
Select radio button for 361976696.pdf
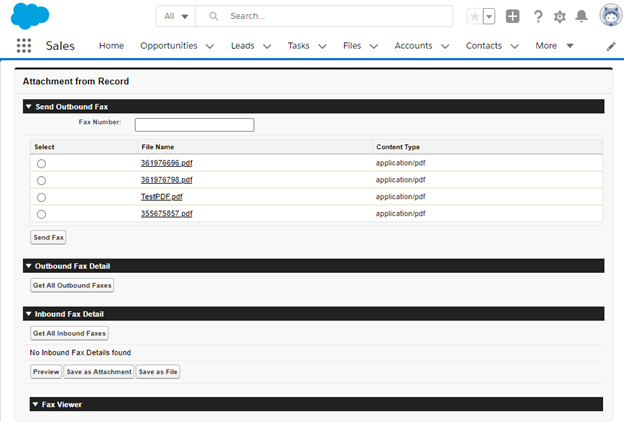(41, 163)
